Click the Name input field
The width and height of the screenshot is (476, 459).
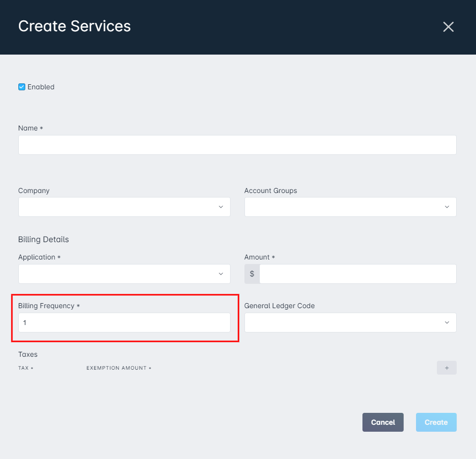(237, 145)
